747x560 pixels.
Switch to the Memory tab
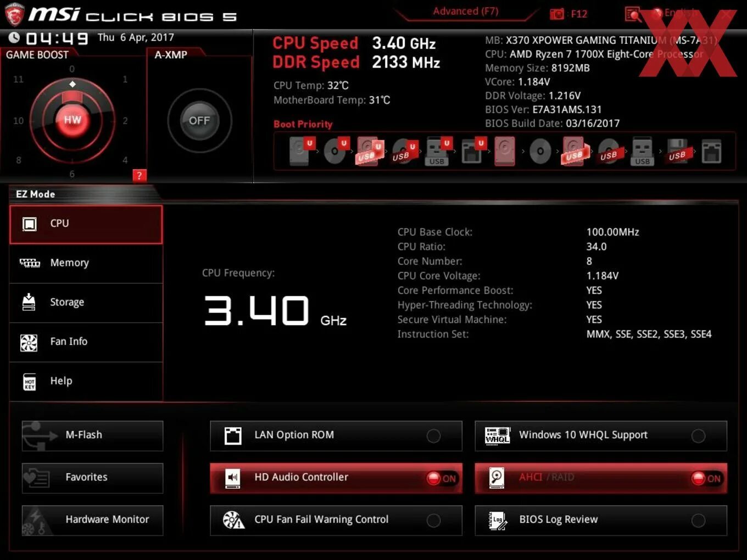(86, 264)
